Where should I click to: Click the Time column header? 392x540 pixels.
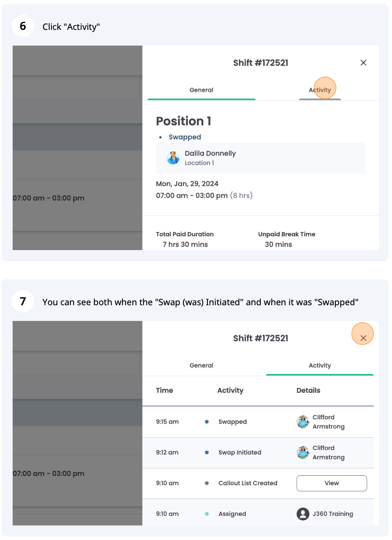[x=165, y=390]
